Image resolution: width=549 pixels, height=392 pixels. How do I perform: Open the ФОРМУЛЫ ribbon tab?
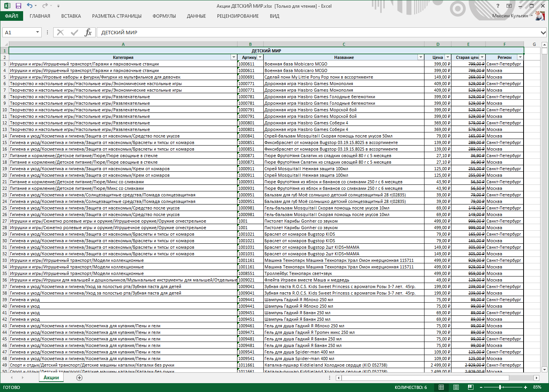coord(164,16)
